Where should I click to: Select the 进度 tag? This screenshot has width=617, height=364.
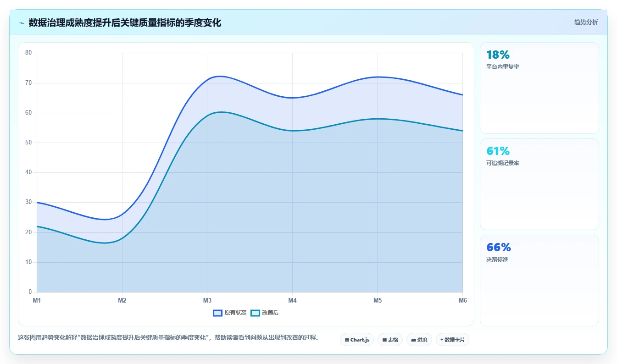coord(419,340)
